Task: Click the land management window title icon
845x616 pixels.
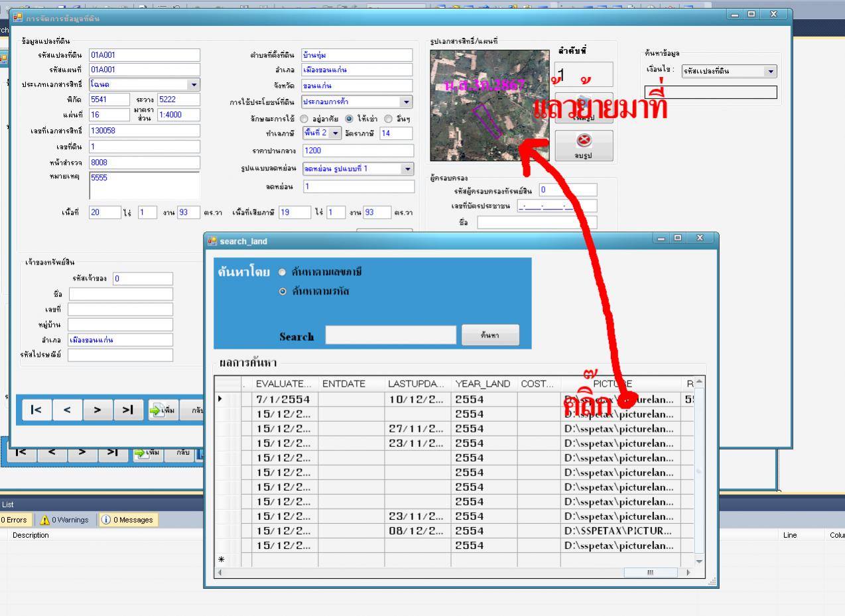Action: click(17, 18)
